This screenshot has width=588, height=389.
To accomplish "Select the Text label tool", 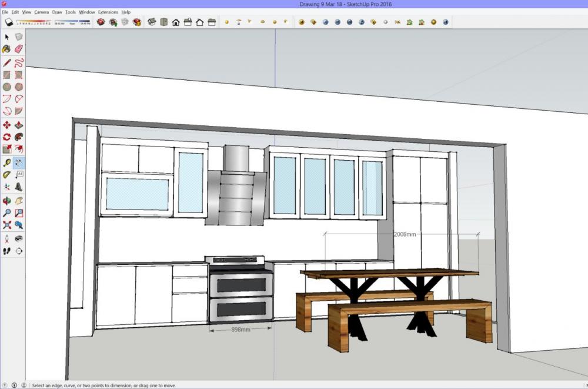I will coord(19,175).
